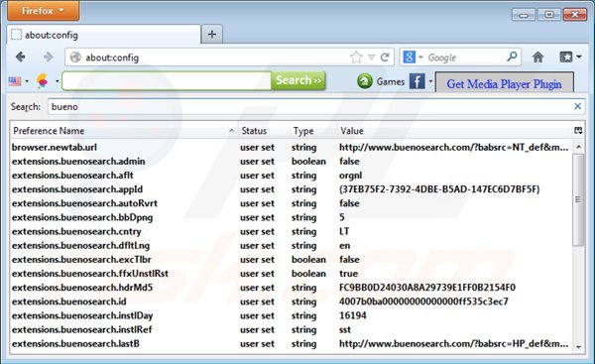Select the about:config tab

pyautogui.click(x=103, y=35)
